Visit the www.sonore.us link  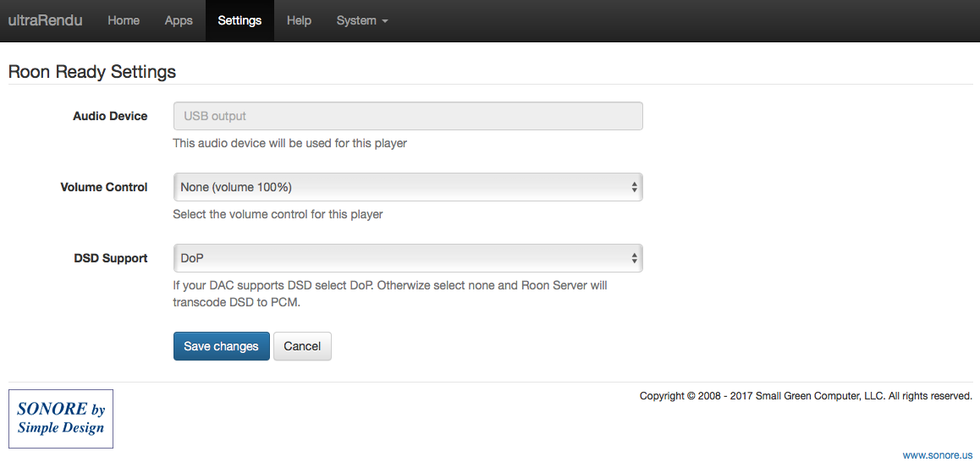[x=938, y=454]
